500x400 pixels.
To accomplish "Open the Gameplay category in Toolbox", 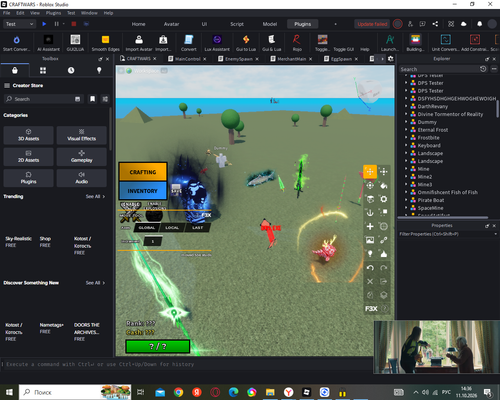I will pos(82,156).
